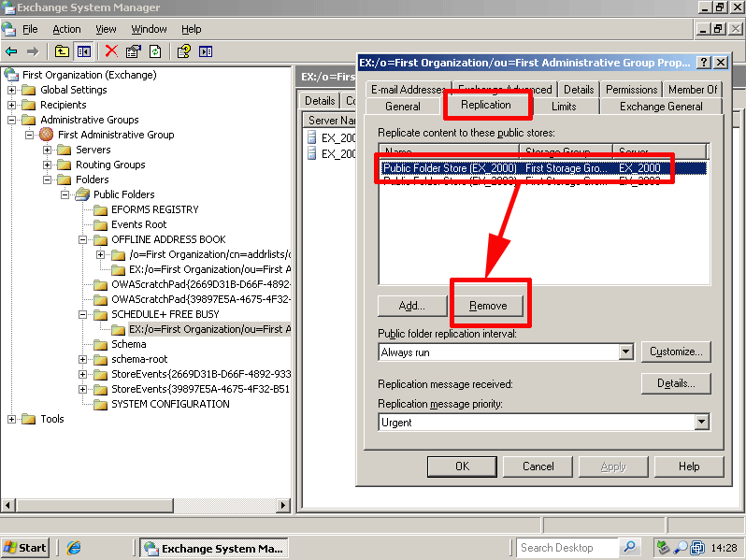Collapse the SCHEDULE+ FREE BUSY node
The height and width of the screenshot is (560, 746).
(x=83, y=314)
